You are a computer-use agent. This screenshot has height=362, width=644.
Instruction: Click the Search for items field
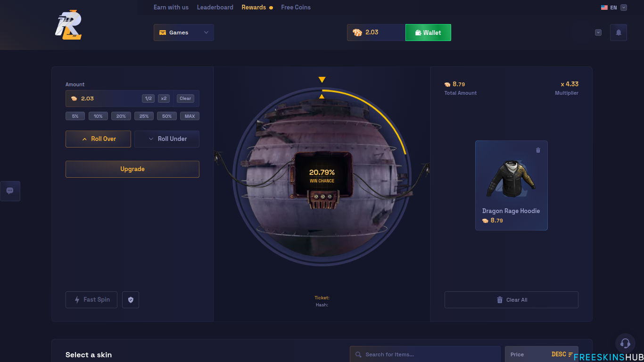tap(425, 354)
